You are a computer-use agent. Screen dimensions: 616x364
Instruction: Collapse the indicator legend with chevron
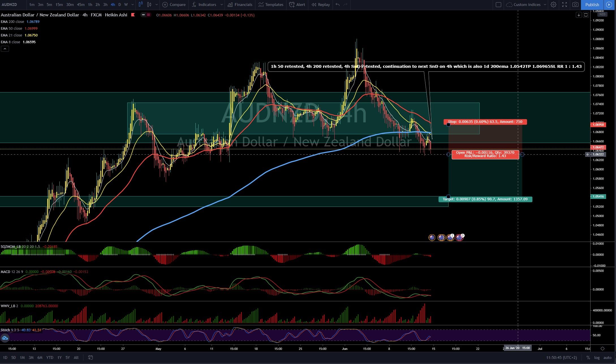(x=5, y=49)
